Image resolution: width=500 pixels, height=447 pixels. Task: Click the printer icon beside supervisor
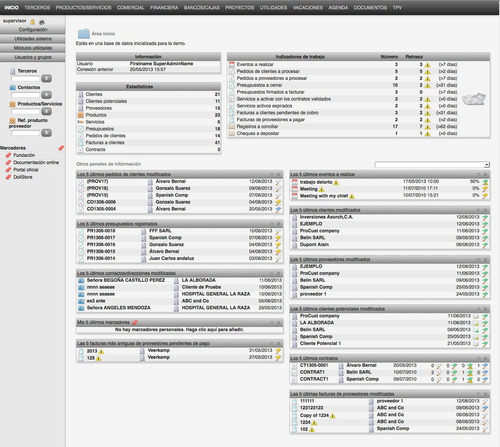pos(42,22)
